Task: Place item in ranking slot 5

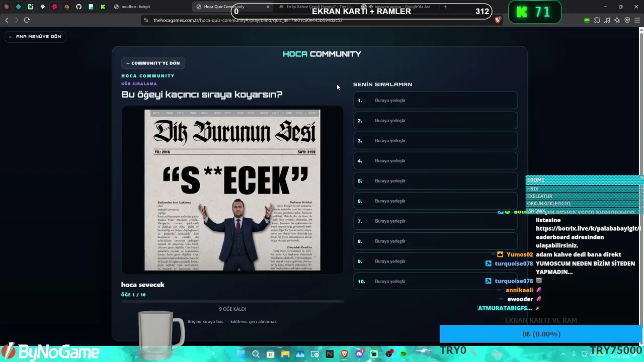Action: 436,181
